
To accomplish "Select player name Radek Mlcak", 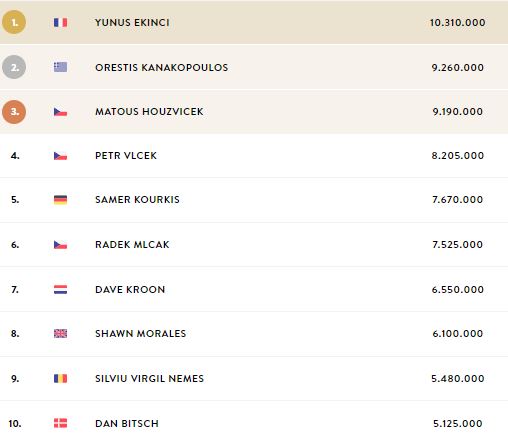I will pyautogui.click(x=132, y=245).
